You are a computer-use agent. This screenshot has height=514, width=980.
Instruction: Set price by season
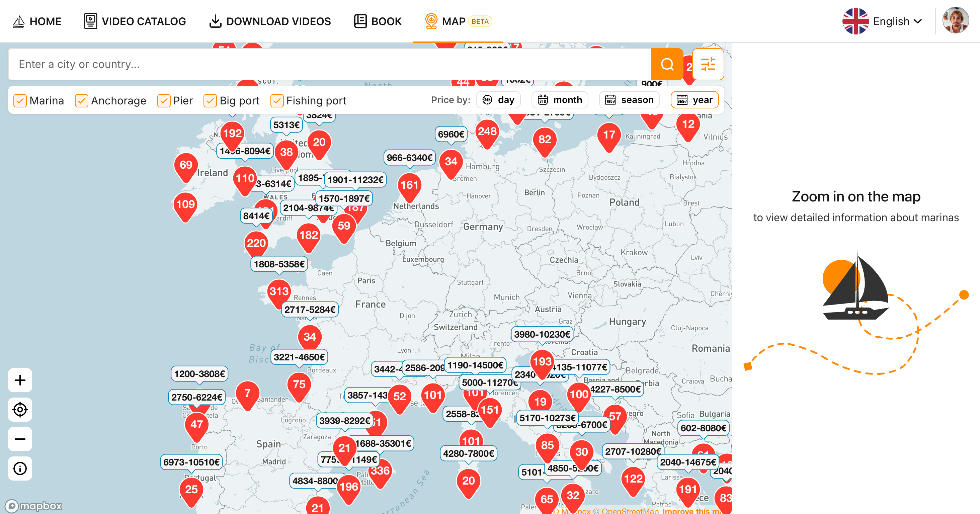629,100
